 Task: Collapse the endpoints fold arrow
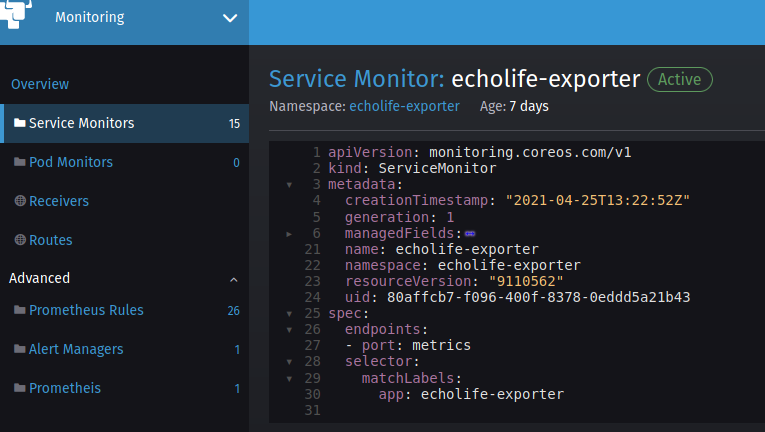point(289,330)
